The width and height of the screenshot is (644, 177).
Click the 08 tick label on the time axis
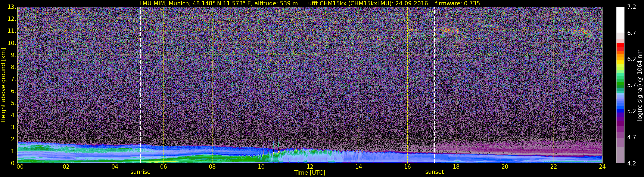coord(212,167)
